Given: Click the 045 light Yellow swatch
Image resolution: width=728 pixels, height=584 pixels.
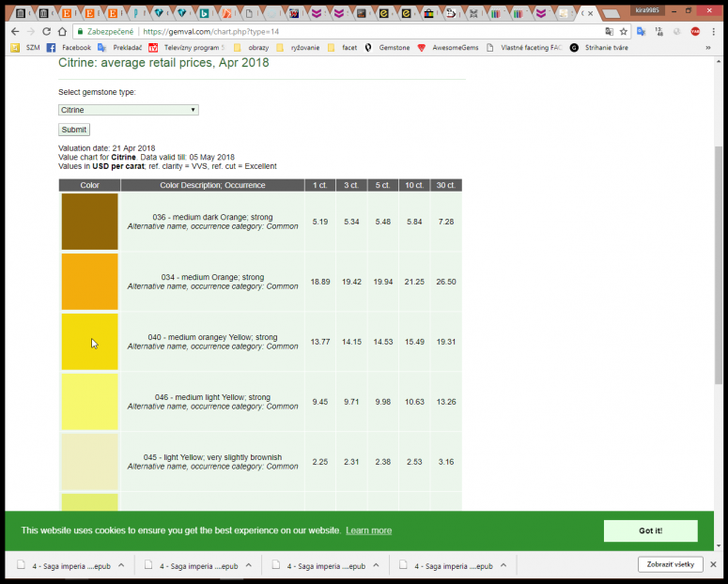Looking at the screenshot, I should [89, 462].
